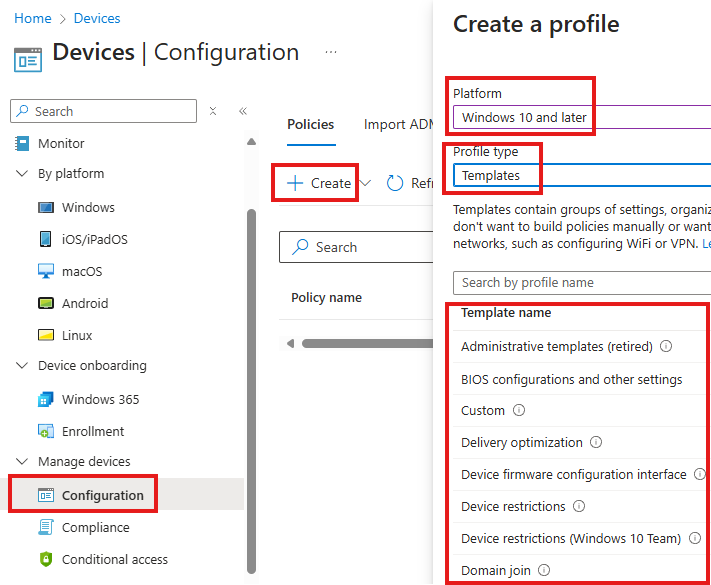Click the Conditional access shield icon
This screenshot has height=585, width=711.
tap(45, 559)
